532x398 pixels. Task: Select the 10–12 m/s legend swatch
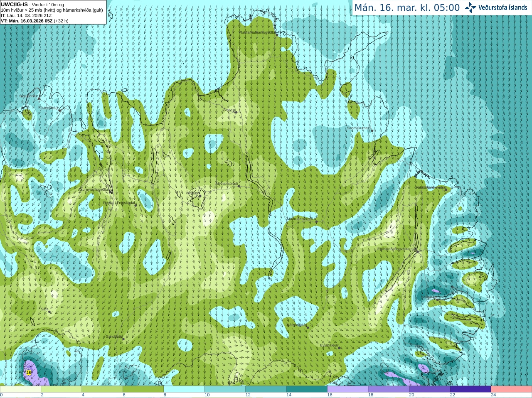[225, 389]
